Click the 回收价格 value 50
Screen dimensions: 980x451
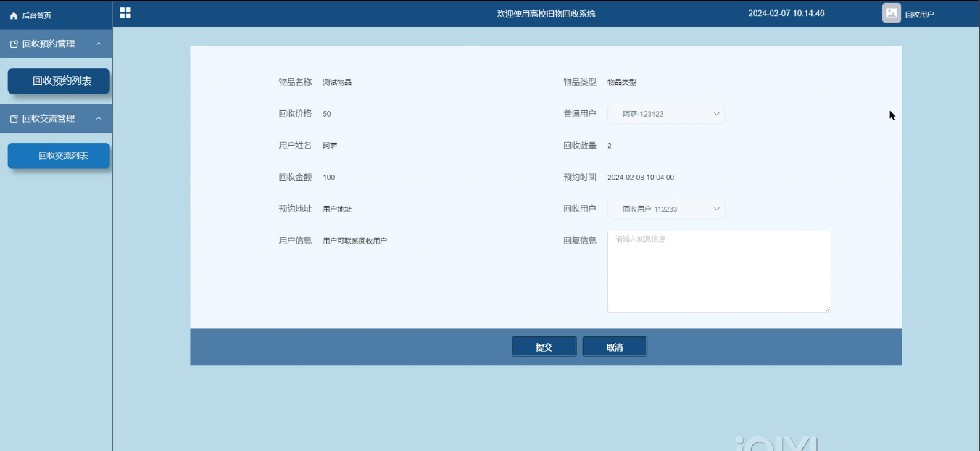pos(327,115)
